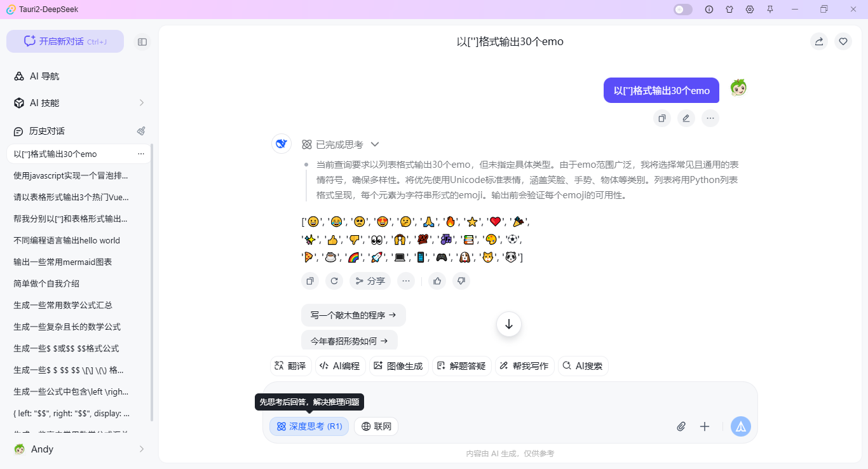Collapse the sidebar panel
The width and height of the screenshot is (868, 469).
click(x=142, y=42)
